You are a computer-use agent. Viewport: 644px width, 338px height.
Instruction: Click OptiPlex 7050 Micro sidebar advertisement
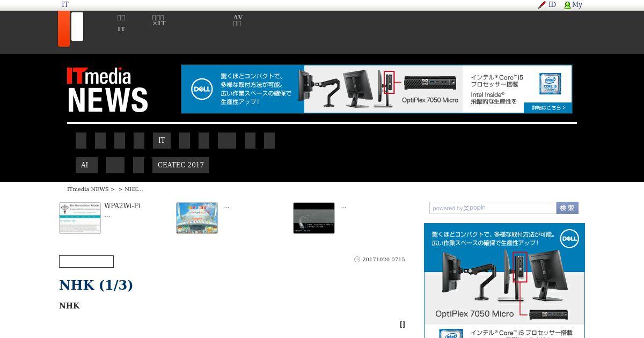(x=504, y=281)
